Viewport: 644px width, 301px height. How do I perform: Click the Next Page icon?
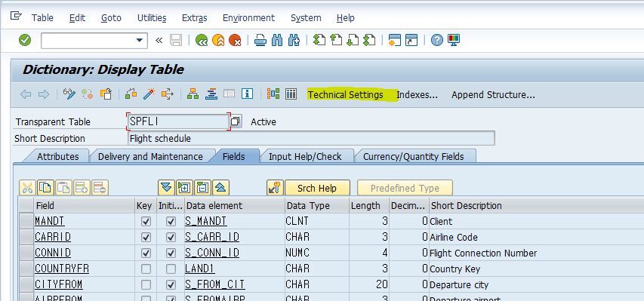[353, 40]
